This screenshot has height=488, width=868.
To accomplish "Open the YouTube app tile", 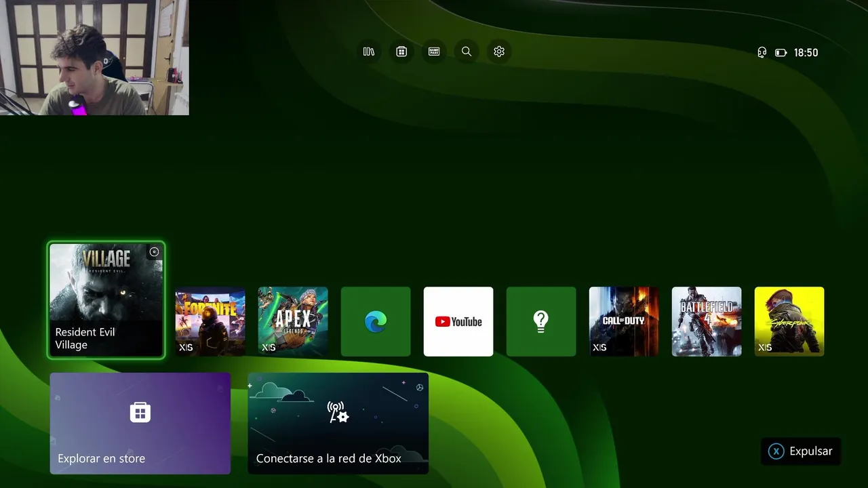I will click(x=458, y=321).
